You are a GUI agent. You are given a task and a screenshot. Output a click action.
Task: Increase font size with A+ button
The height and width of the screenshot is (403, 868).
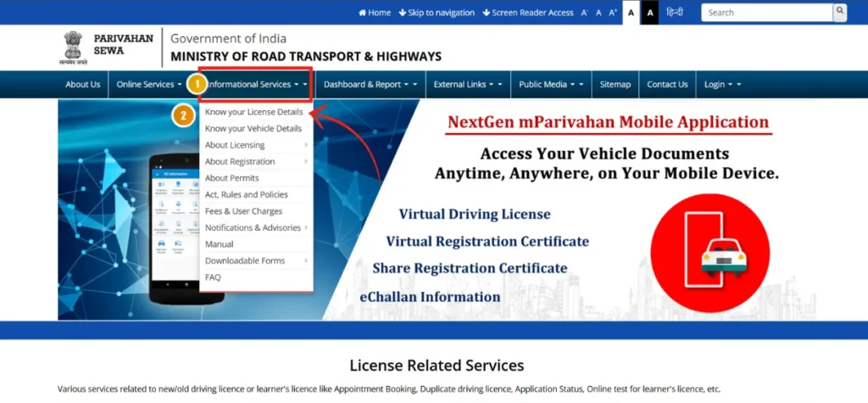pos(613,12)
